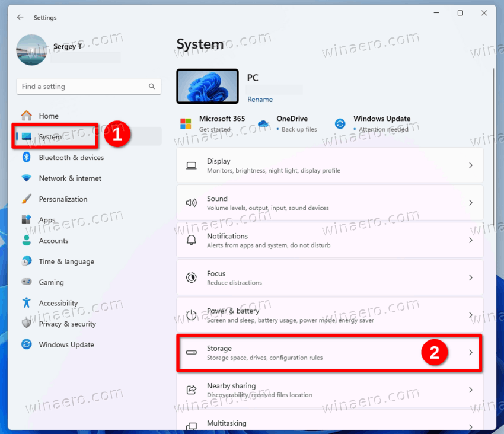Click the Focus timer icon
The image size is (504, 434).
click(x=192, y=277)
